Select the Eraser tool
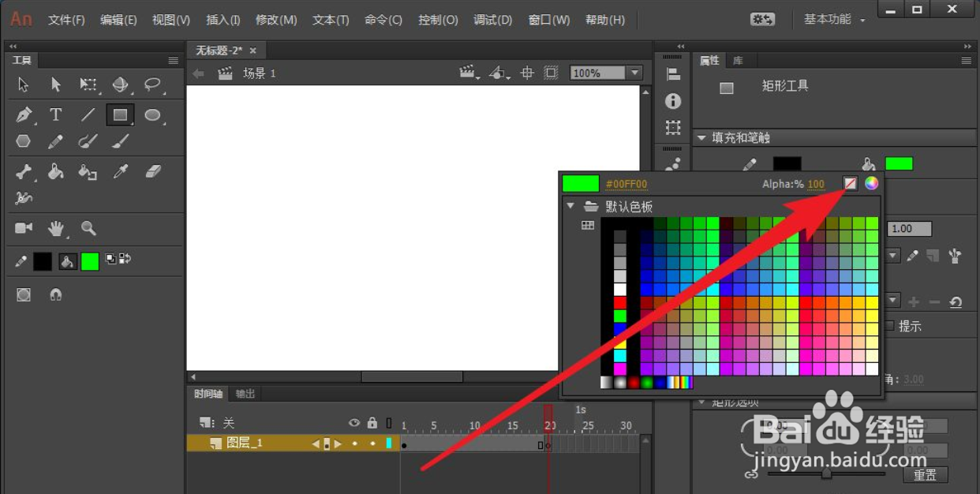The width and height of the screenshot is (980, 494). pyautogui.click(x=151, y=171)
